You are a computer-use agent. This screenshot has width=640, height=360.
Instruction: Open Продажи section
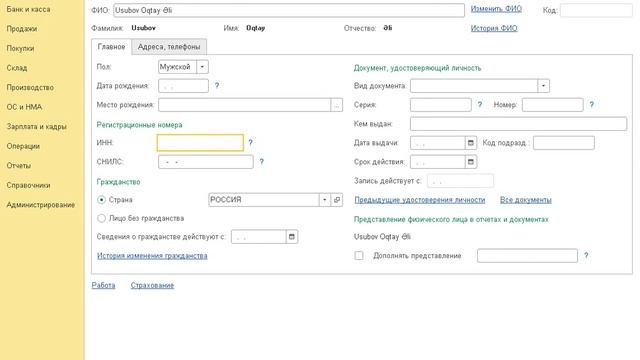pyautogui.click(x=22, y=29)
